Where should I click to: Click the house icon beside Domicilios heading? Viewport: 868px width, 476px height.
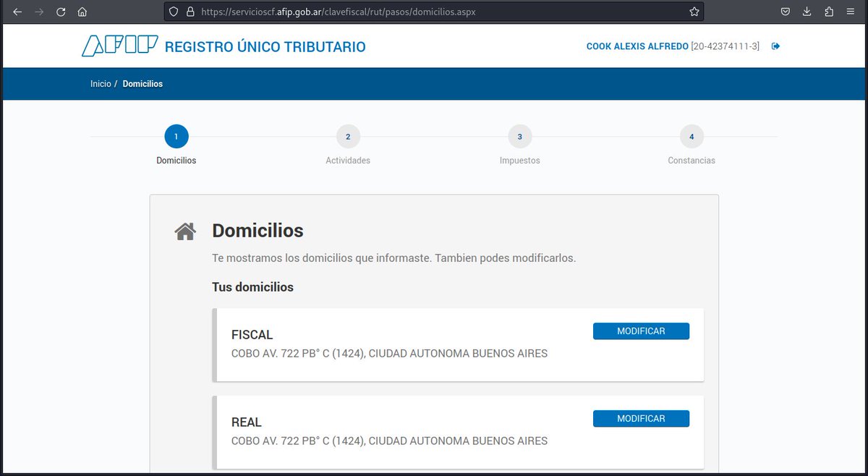click(185, 231)
